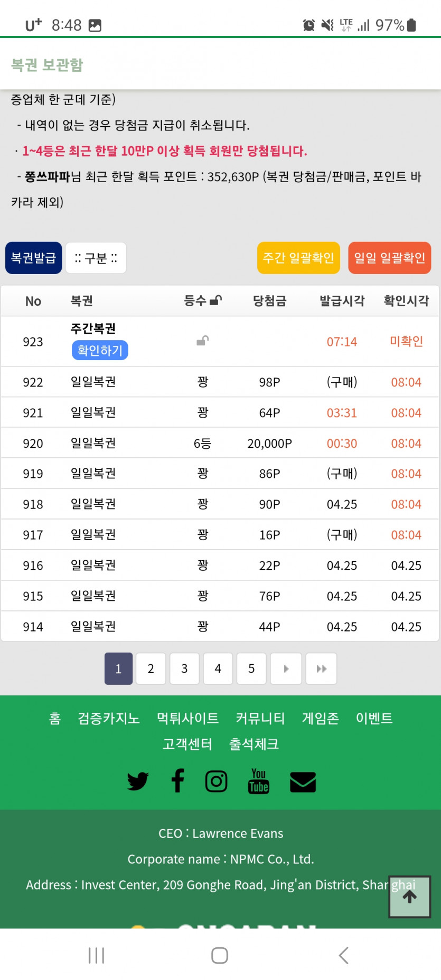Viewport: 441px width, 980px height.
Task: Tap the Android recent apps icon
Action: [97, 955]
